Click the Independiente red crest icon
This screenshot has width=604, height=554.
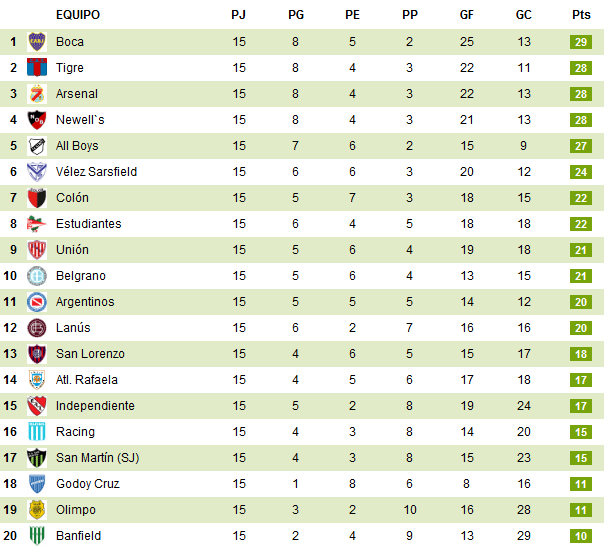pos(37,406)
